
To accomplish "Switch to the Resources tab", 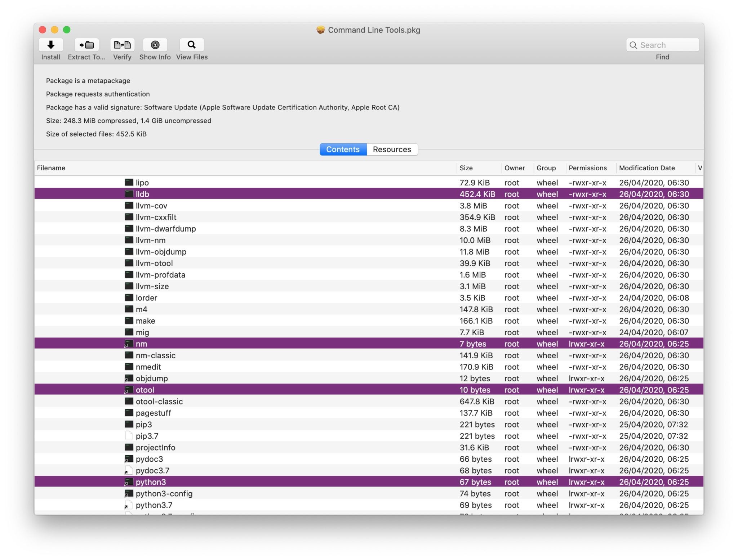I will (392, 149).
